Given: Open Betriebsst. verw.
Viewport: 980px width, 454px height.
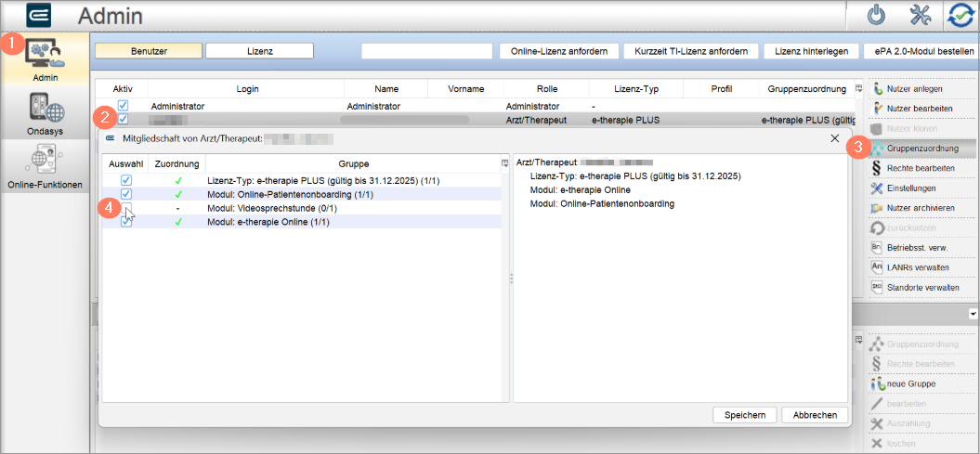Looking at the screenshot, I should pyautogui.click(x=917, y=248).
